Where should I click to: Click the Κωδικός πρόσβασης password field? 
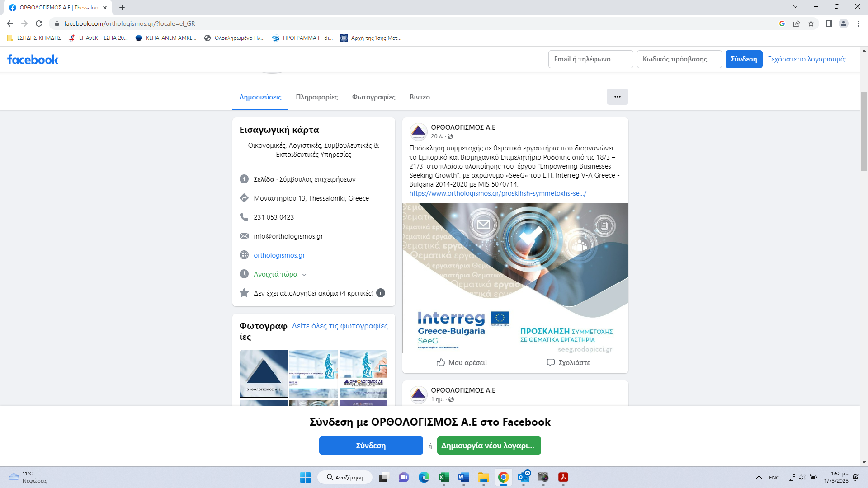pos(679,59)
